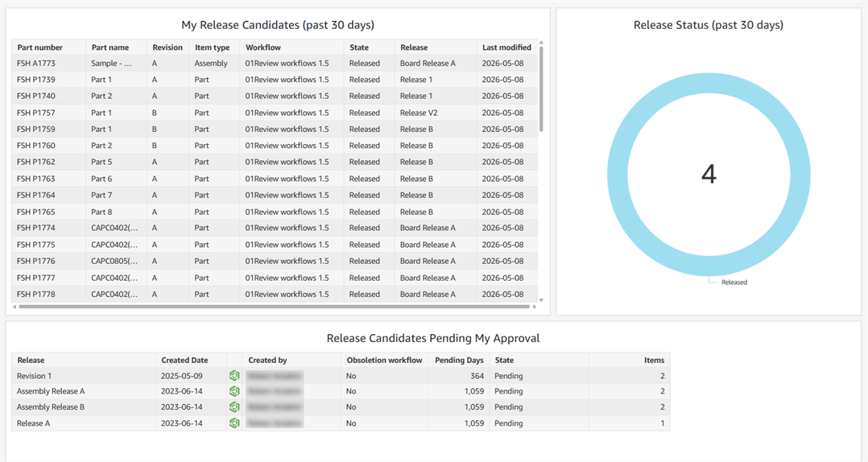The image size is (868, 462).
Task: Sort by Item type column header
Action: coord(212,47)
